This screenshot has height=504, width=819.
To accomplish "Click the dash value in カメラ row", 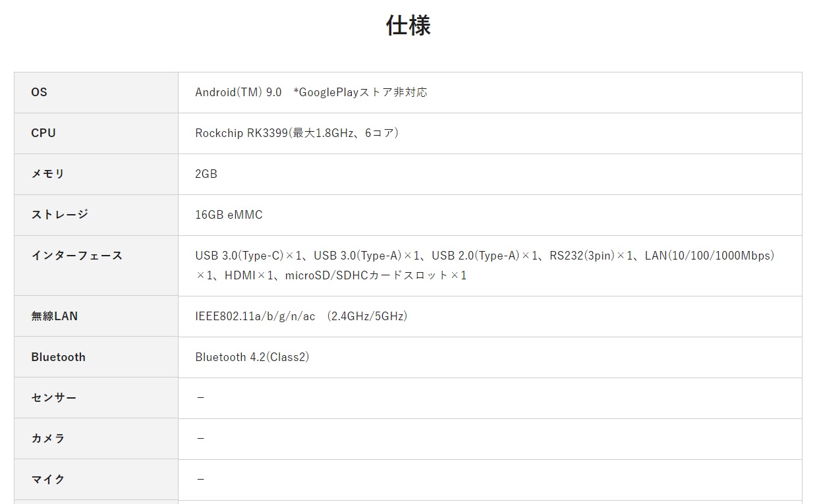I will [200, 439].
